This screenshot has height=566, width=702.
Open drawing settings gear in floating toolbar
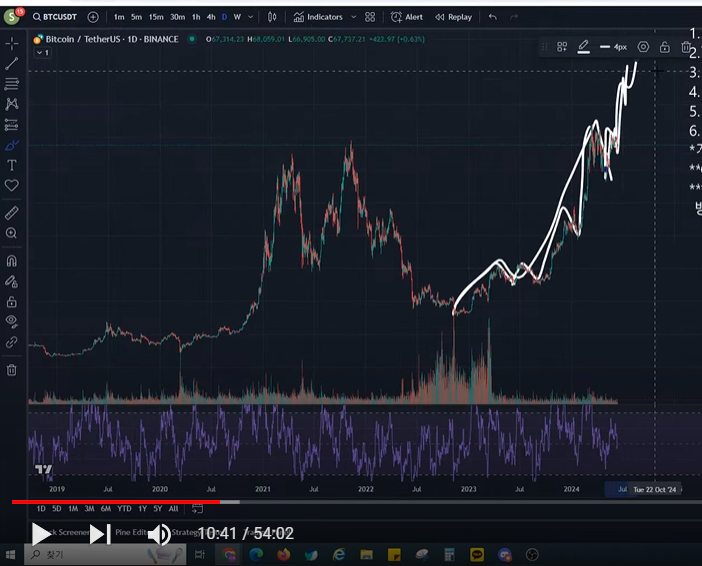coord(643,47)
